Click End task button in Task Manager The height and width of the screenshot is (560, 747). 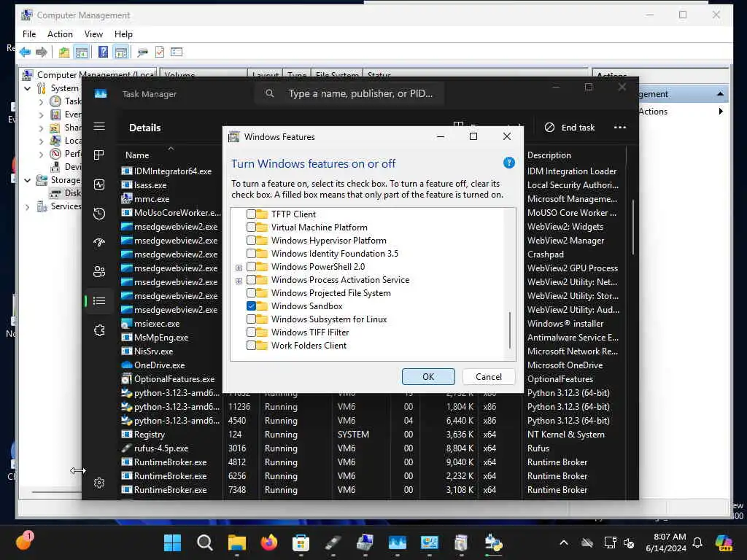(x=570, y=128)
